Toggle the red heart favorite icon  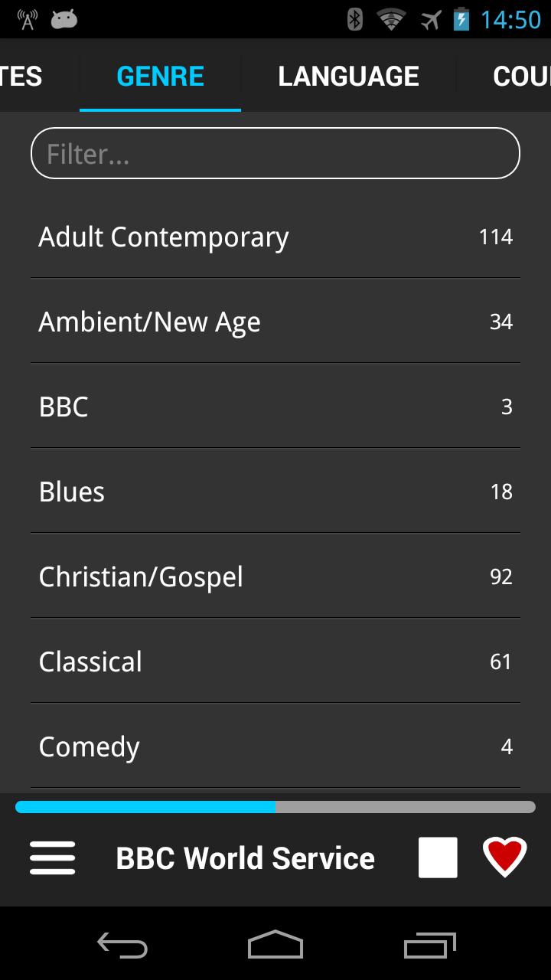505,857
